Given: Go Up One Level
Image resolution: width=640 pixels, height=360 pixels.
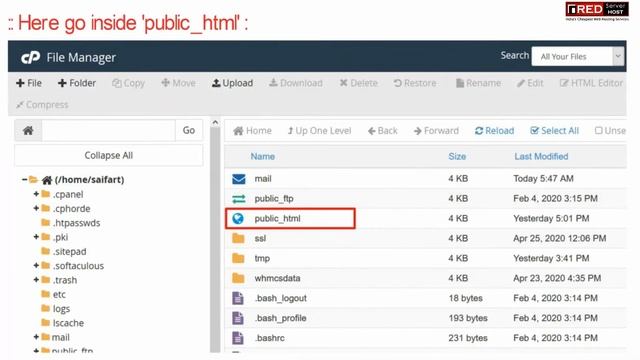Looking at the screenshot, I should [x=319, y=131].
